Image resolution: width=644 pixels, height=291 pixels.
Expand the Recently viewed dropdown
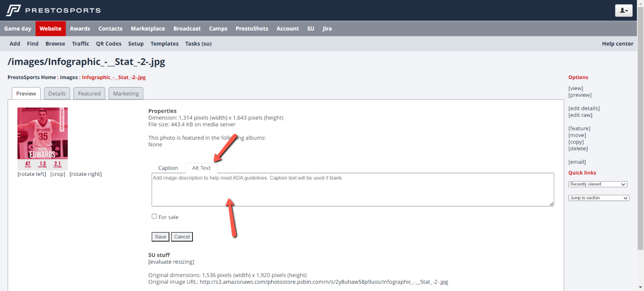point(597,184)
